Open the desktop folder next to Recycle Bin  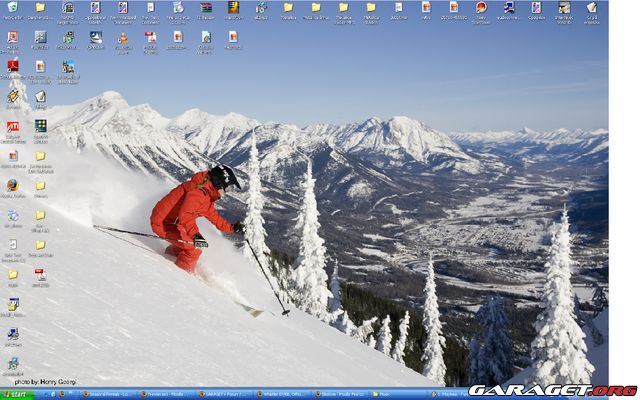(x=40, y=8)
